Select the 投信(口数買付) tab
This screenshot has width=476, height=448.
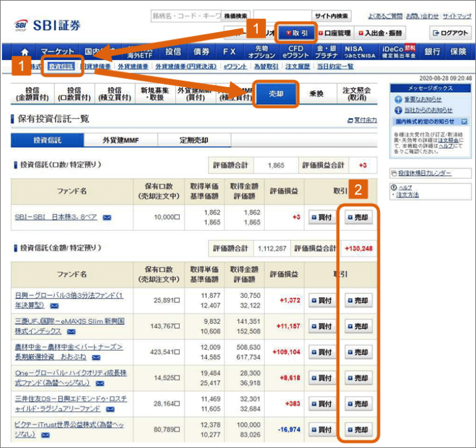(74, 93)
